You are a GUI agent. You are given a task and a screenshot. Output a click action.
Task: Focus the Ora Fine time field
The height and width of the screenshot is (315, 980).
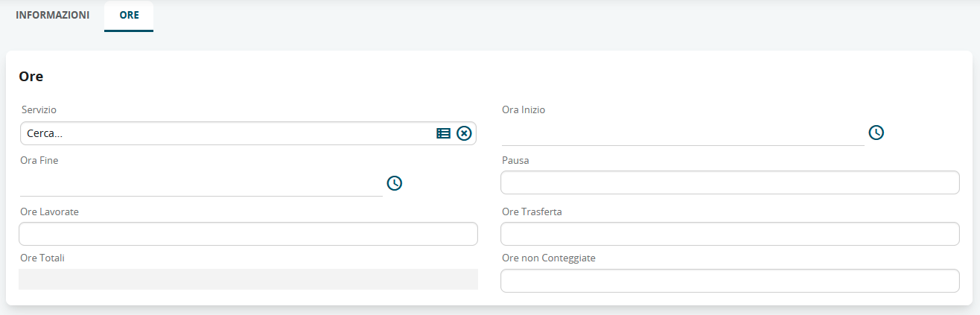pyautogui.click(x=201, y=185)
